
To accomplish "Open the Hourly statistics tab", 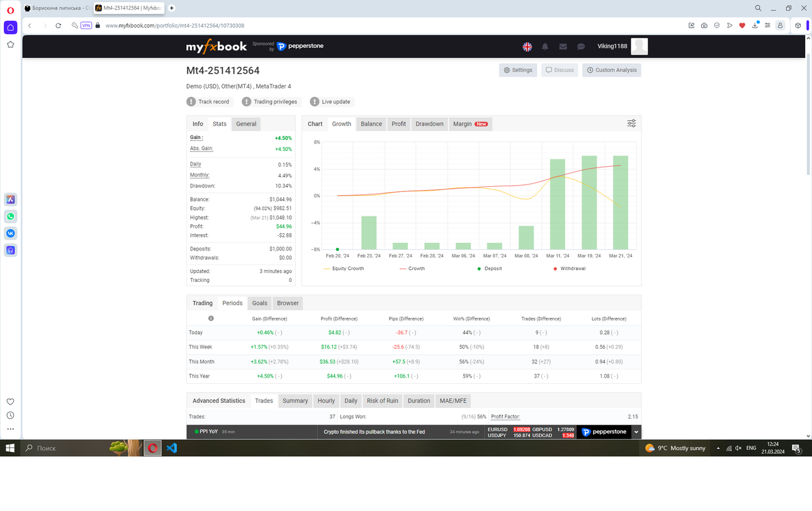I will tap(326, 401).
